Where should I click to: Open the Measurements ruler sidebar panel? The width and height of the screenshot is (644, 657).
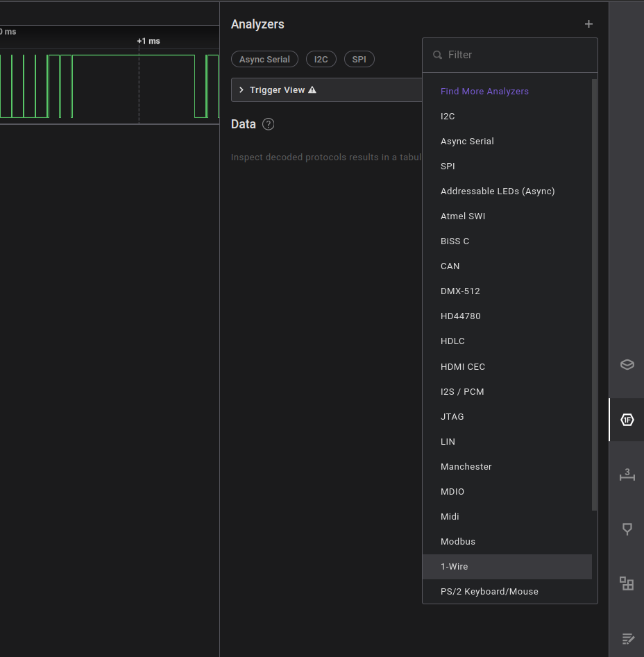627,475
